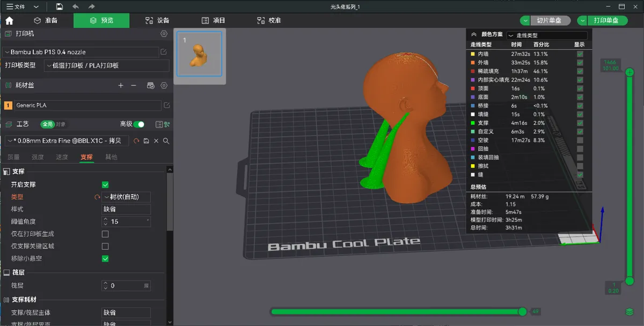The width and height of the screenshot is (644, 326).
Task: Open filament settings gear in 耗材丝 section
Action: point(164,85)
